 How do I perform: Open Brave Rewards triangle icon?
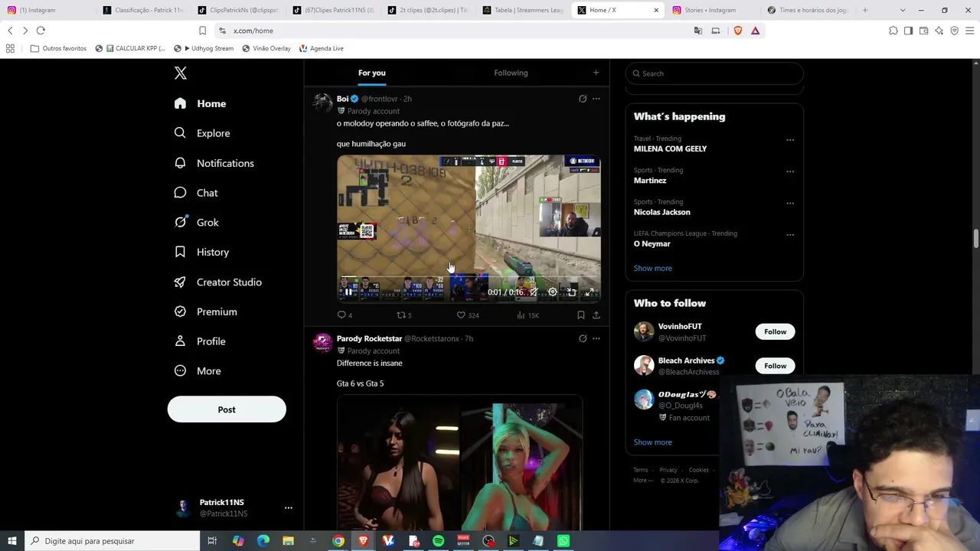pos(755,31)
